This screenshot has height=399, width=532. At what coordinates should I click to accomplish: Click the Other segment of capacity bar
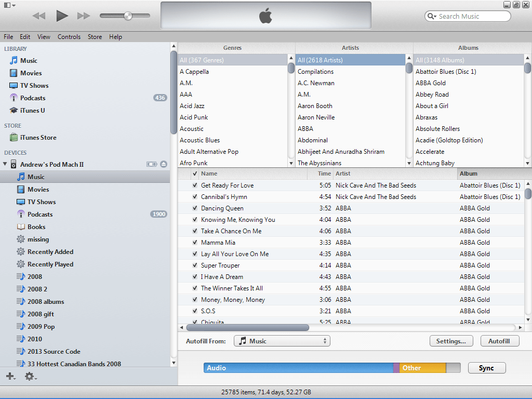(422, 368)
